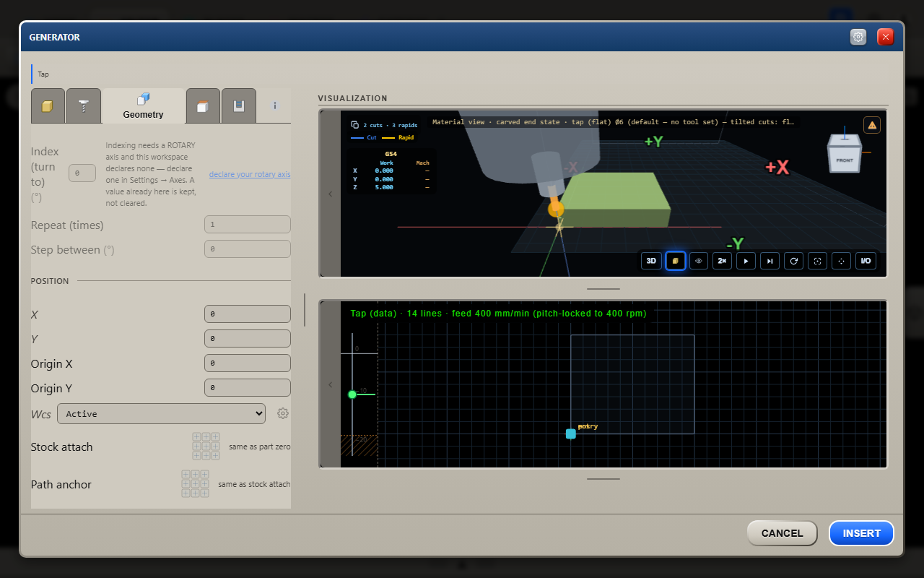Focus the Step between field
The image size is (924, 578).
click(x=248, y=249)
